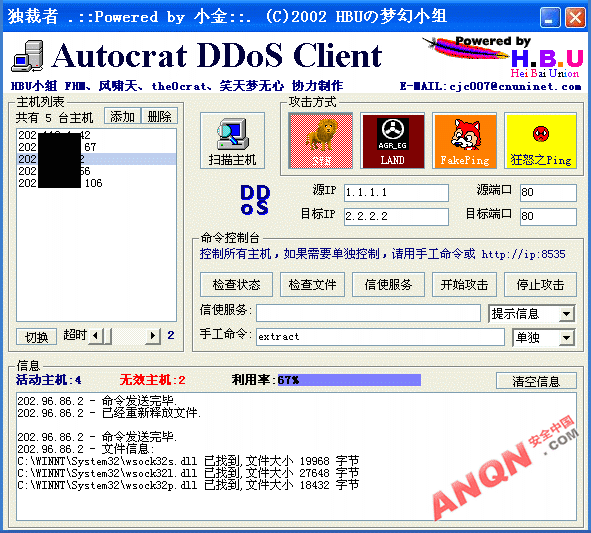
Task: Click the e-mail address cjc007@cnuninet.com
Action: coord(515,87)
